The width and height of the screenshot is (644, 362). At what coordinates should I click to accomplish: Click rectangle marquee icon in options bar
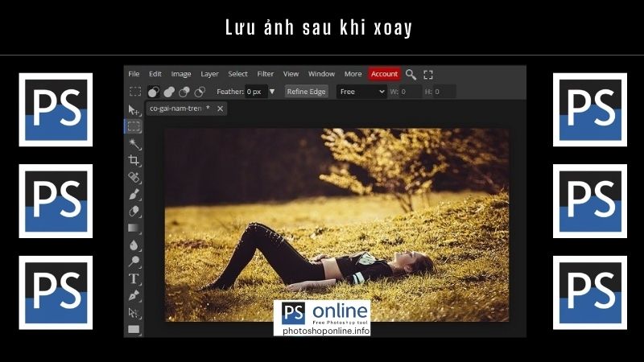pos(135,92)
